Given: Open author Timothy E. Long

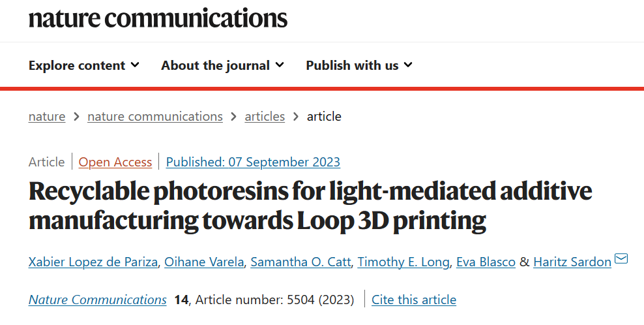Looking at the screenshot, I should pos(403,262).
